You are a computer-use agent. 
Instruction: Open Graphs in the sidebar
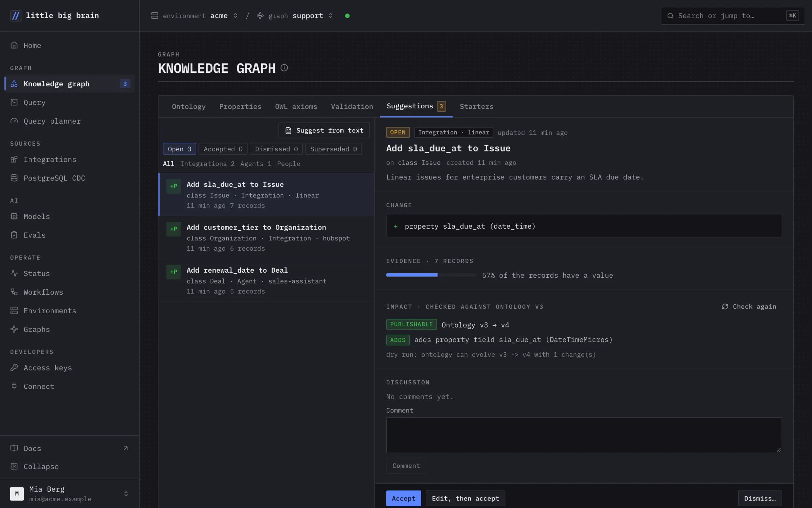click(x=70, y=329)
